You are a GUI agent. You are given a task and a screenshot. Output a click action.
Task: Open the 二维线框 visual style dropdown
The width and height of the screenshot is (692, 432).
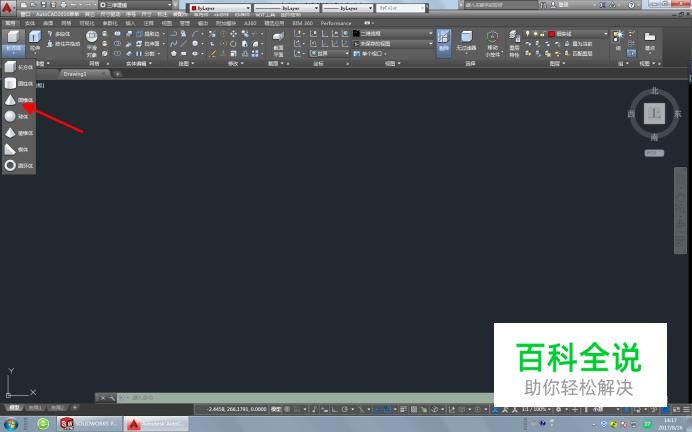(393, 34)
